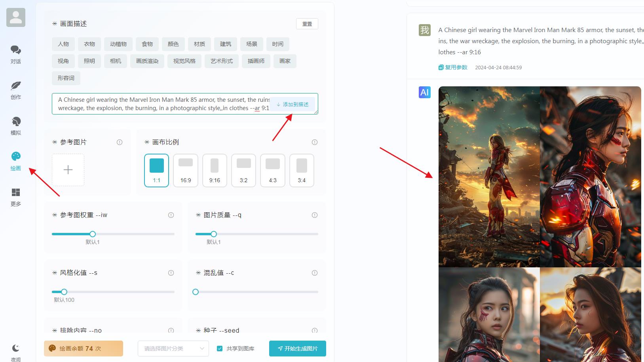Open the 人物 prompt tag category
The height and width of the screenshot is (362, 644).
point(63,44)
